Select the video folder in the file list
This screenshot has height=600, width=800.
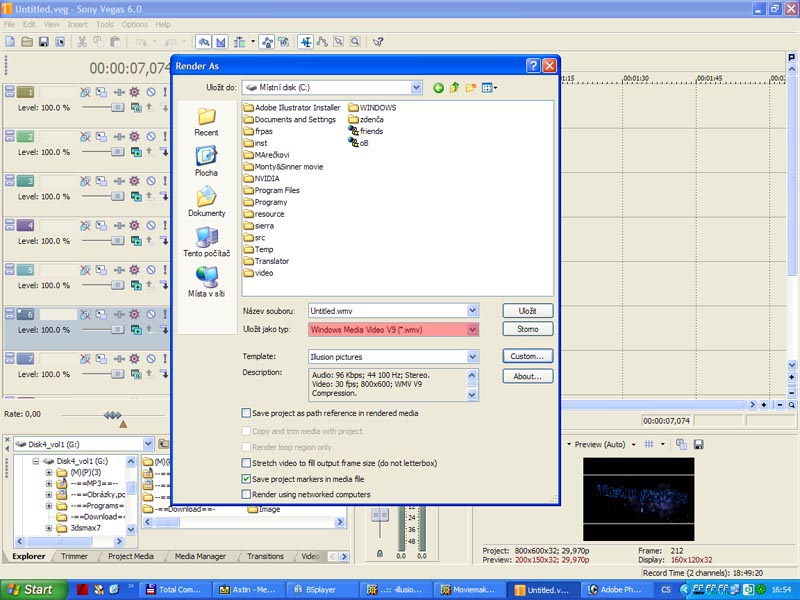258,273
